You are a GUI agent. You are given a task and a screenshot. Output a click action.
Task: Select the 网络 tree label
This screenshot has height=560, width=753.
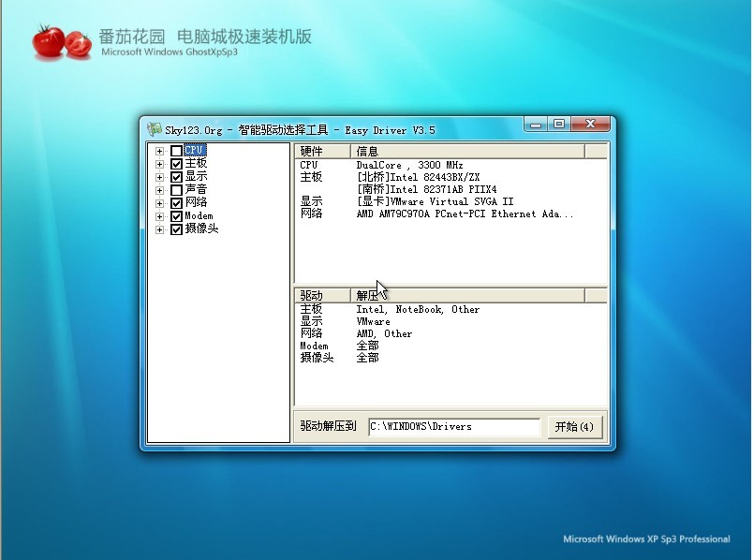pyautogui.click(x=196, y=202)
